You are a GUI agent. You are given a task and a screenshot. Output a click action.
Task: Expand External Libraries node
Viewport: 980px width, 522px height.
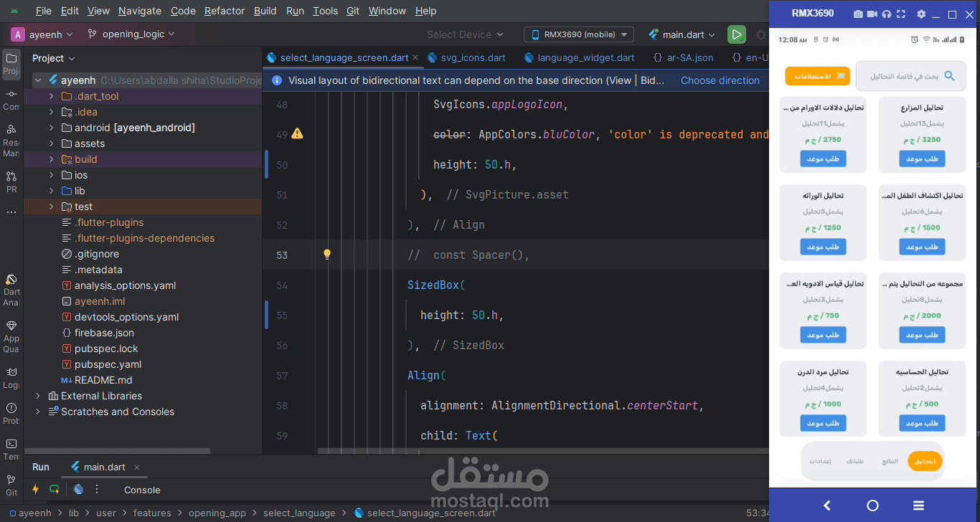(x=37, y=396)
